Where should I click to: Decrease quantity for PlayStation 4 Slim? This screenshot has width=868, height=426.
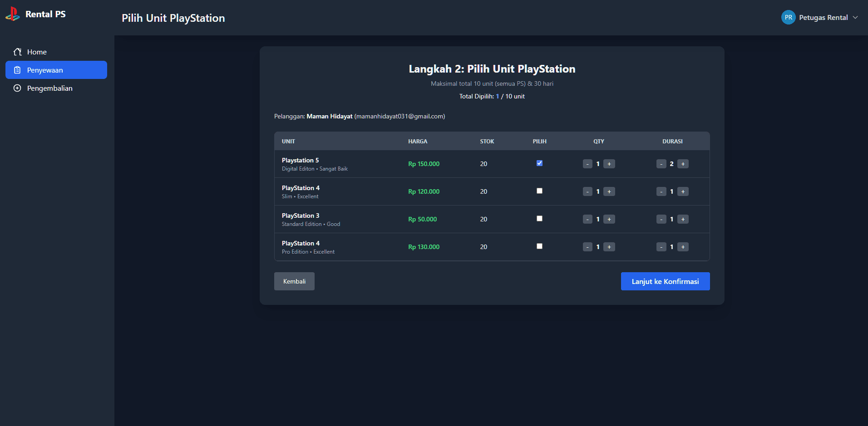[587, 191]
